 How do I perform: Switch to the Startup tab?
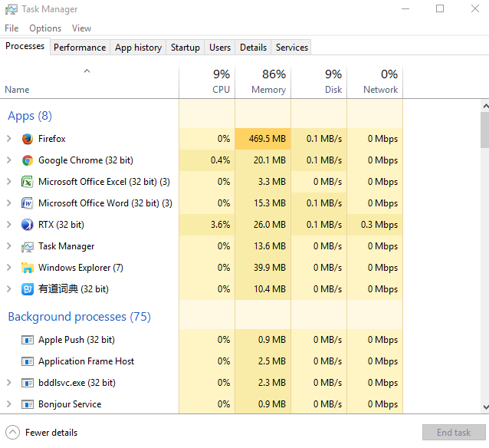(x=185, y=48)
